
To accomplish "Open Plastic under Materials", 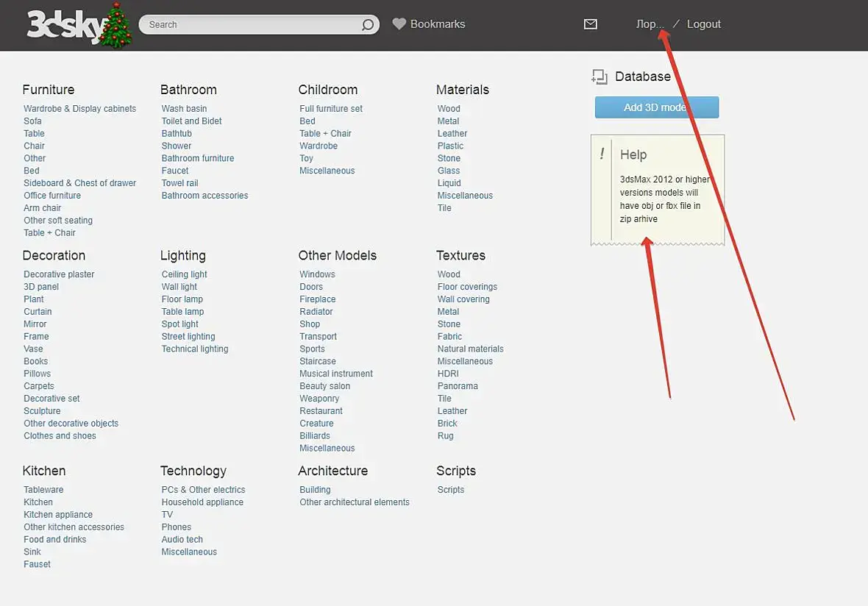I will (451, 146).
